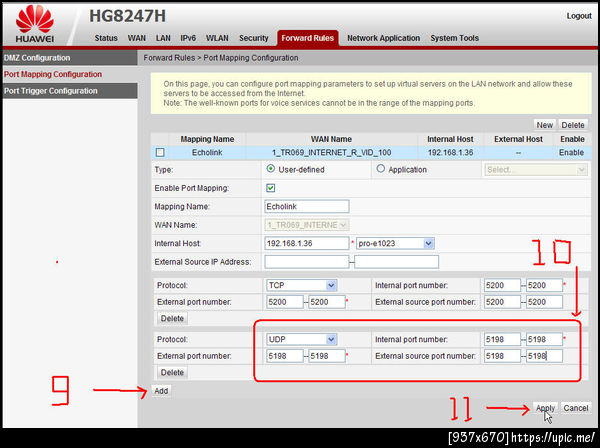This screenshot has height=448, width=600.
Task: Click the Enable status cell in Echolink row
Action: click(571, 153)
